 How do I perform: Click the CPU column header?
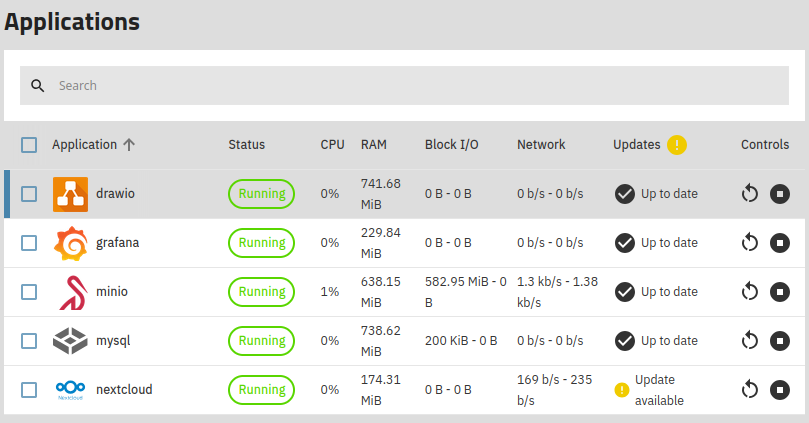click(332, 145)
